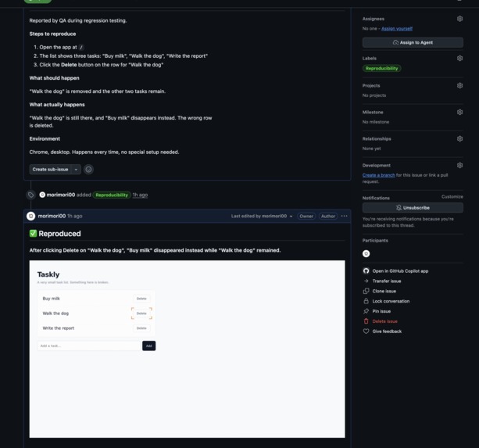The image size is (479, 448).
Task: Click the 'Steps to reproduce' heading
Action: pos(52,34)
